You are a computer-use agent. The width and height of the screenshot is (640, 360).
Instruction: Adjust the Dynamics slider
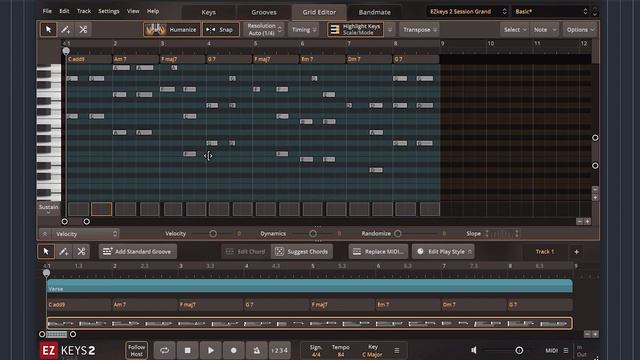pyautogui.click(x=313, y=234)
